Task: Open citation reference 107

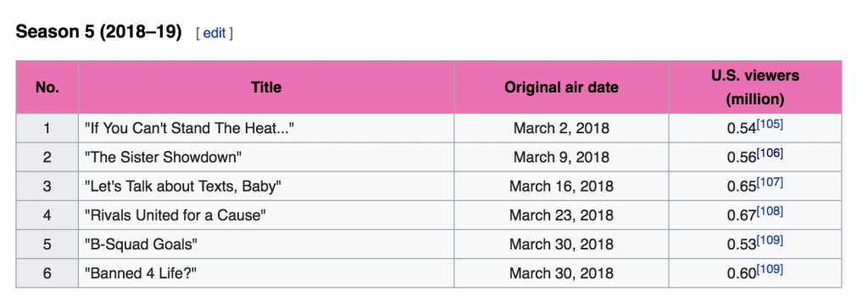Action: pyautogui.click(x=770, y=182)
